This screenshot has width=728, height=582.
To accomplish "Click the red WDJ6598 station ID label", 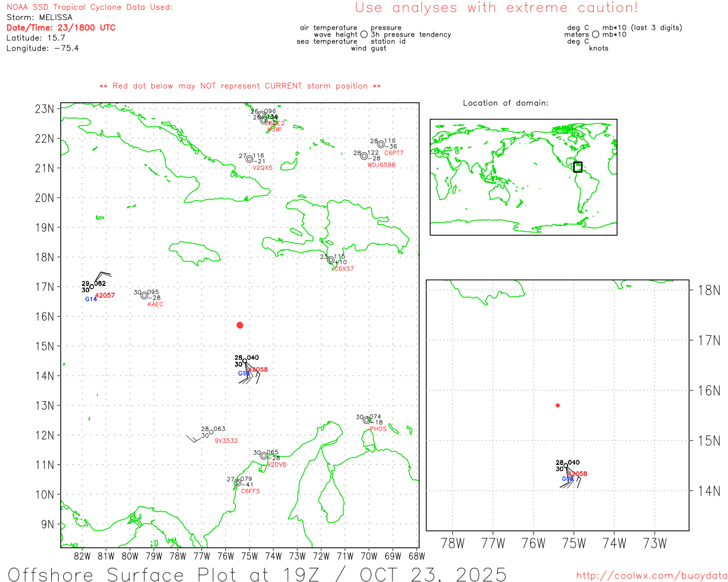I will pos(381,165).
